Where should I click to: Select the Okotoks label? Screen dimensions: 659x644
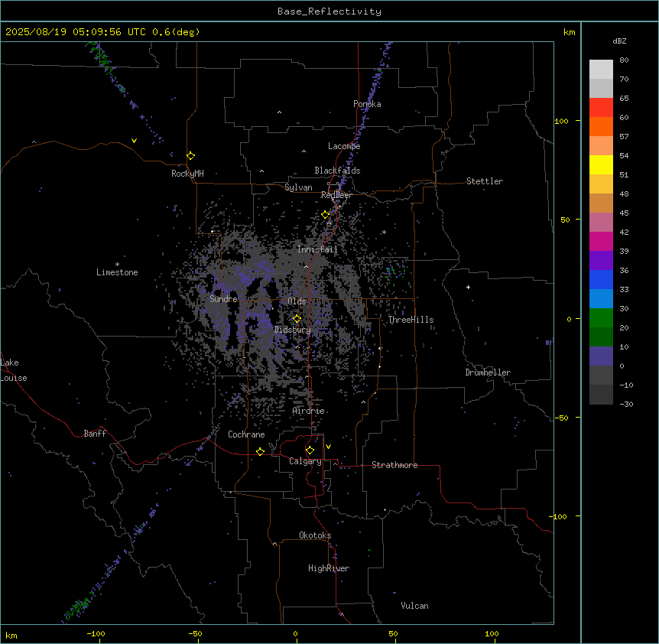coord(315,535)
